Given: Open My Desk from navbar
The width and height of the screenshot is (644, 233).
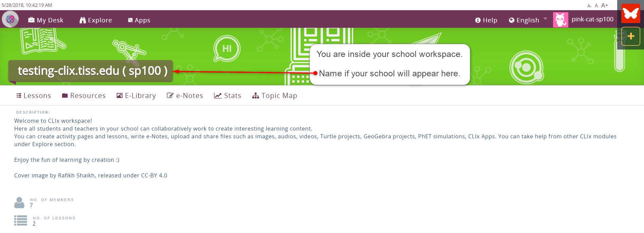Looking at the screenshot, I should point(46,20).
